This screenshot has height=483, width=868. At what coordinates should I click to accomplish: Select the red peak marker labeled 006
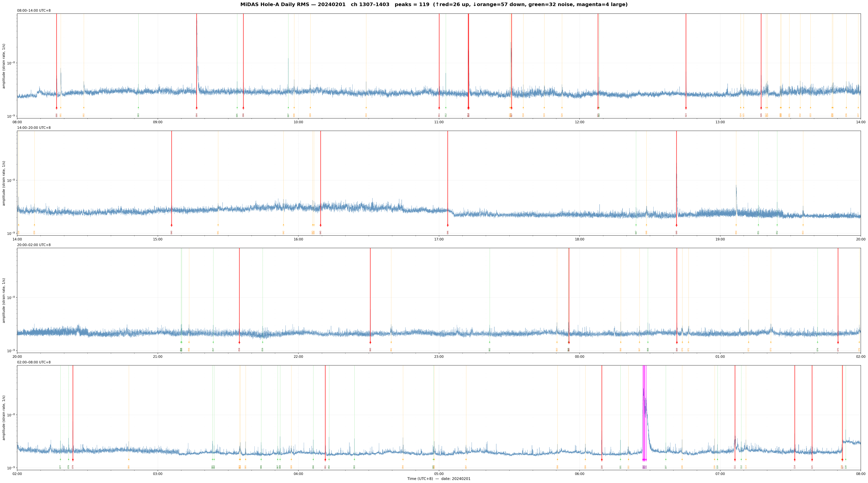[243, 108]
